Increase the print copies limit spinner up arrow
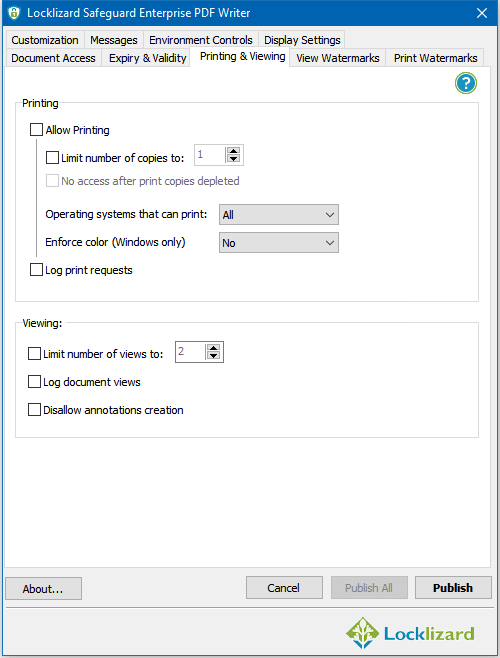The height and width of the screenshot is (658, 500). [233, 151]
